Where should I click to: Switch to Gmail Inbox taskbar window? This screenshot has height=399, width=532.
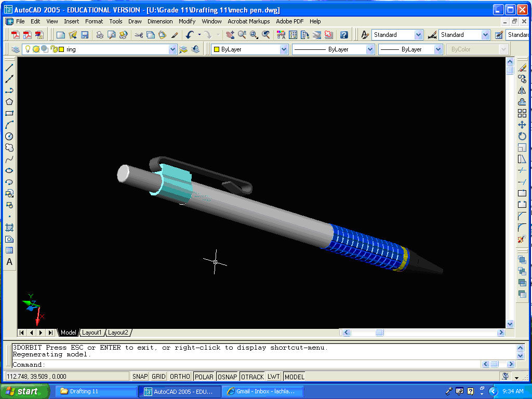click(x=263, y=391)
